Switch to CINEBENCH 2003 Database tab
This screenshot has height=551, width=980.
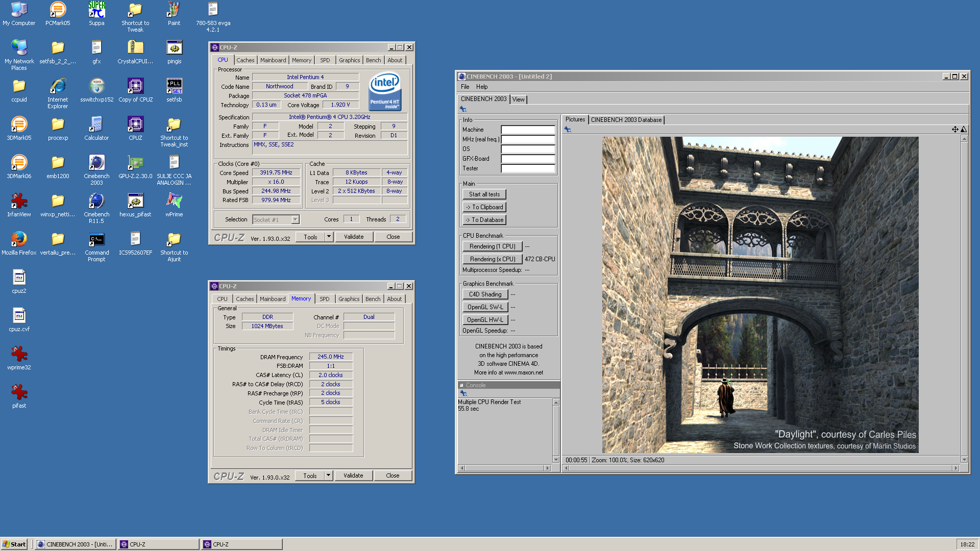tap(626, 120)
